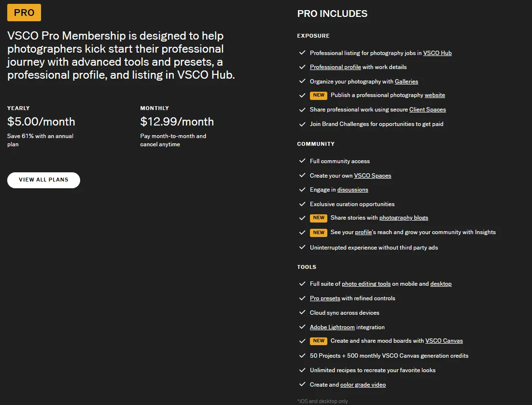Viewport: 532px width, 405px height.
Task: Open the Adobe Lightroom link
Action: (332, 327)
